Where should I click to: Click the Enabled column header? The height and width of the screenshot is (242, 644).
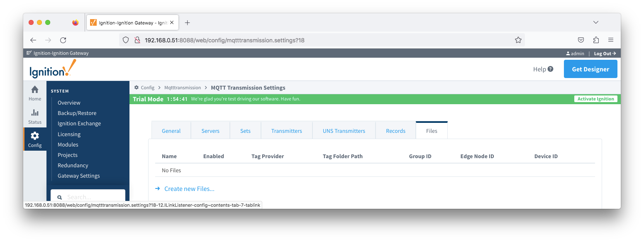[214, 156]
